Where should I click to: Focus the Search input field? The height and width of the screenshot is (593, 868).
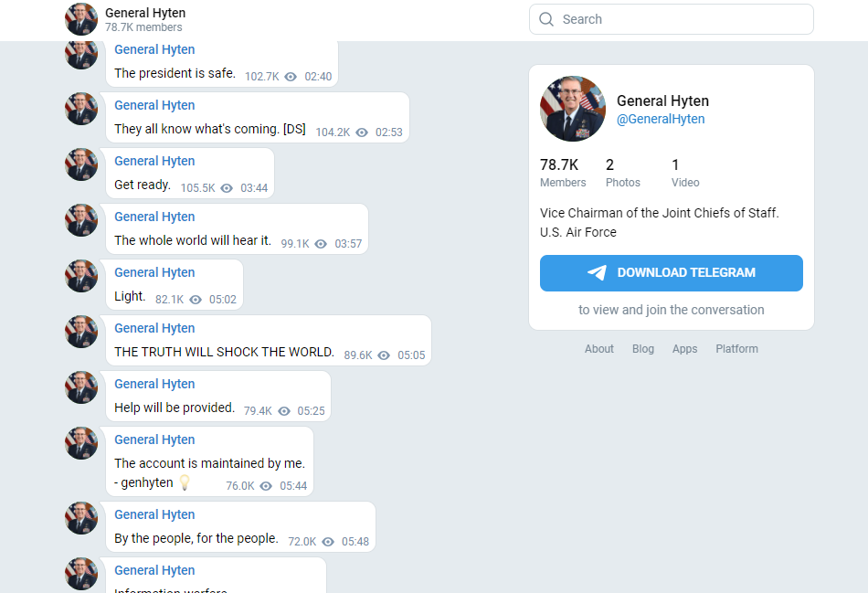point(671,19)
